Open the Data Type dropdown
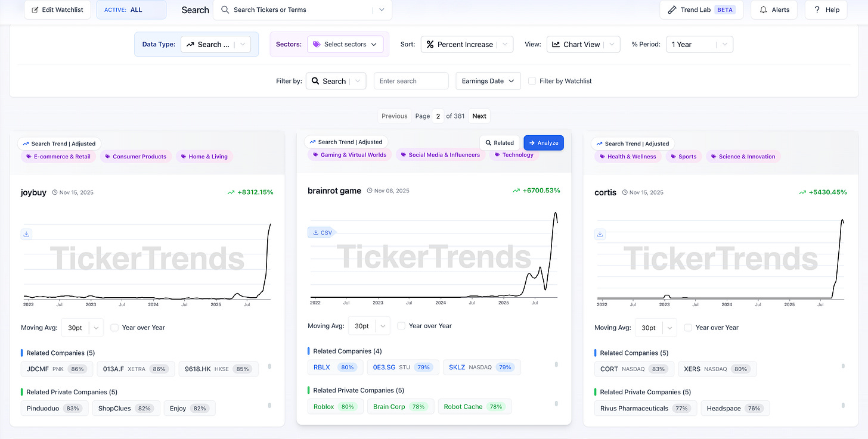Viewport: 868px width, 439px height. tap(216, 44)
